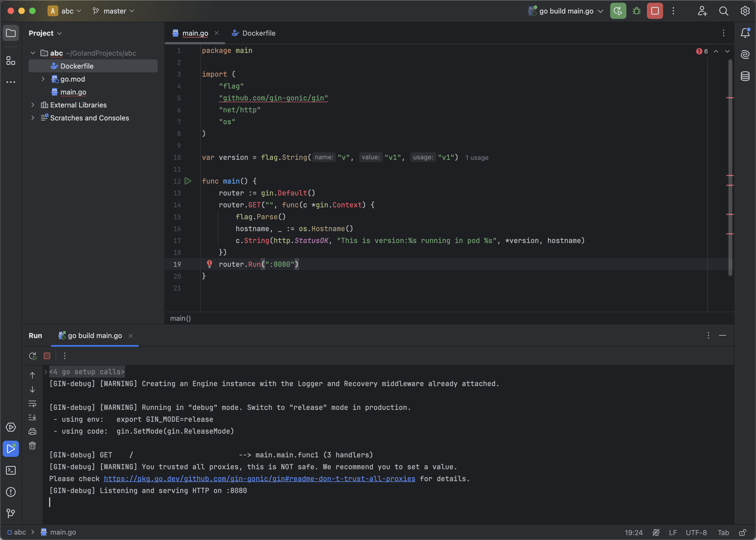Screen dimensions: 756x540
Task: Open the Run tool window icon
Action: (x=11, y=449)
